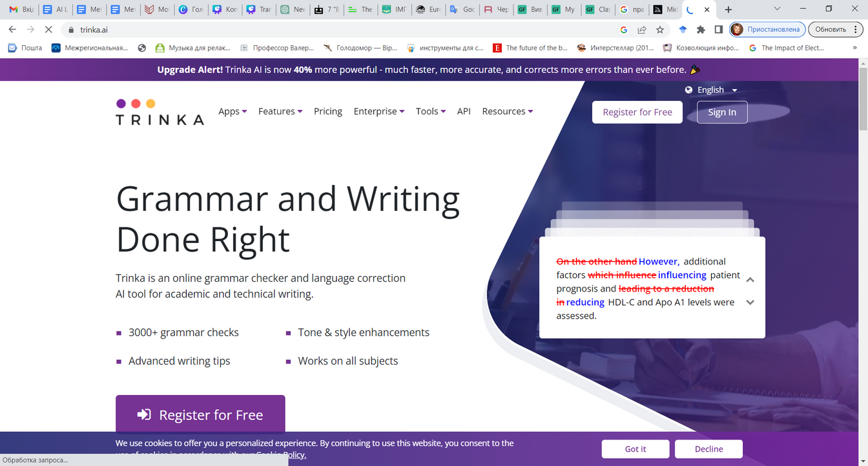Click the Advanced writing tips text
Image resolution: width=868 pixels, height=466 pixels.
180,361
